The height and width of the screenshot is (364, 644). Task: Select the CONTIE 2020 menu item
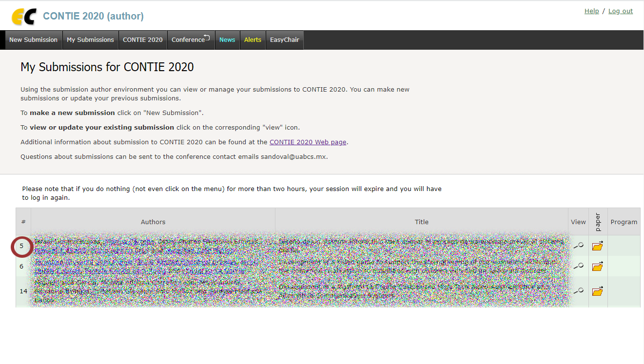(x=143, y=40)
